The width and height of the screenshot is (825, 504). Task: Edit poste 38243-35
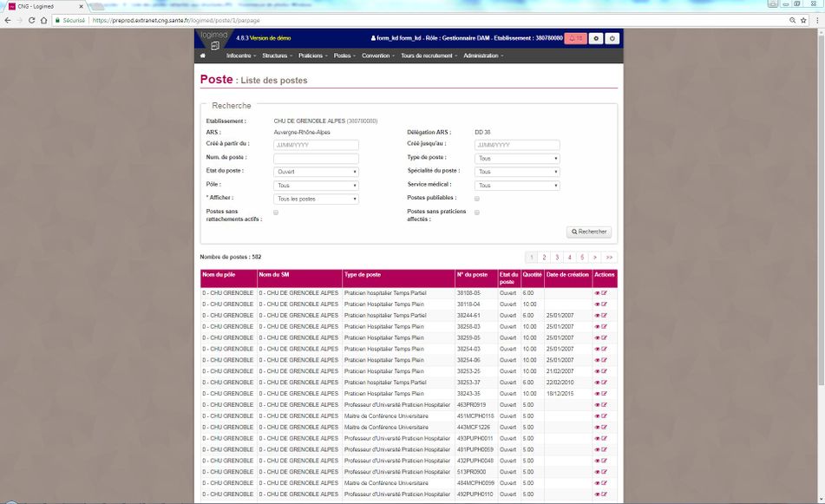coord(604,394)
